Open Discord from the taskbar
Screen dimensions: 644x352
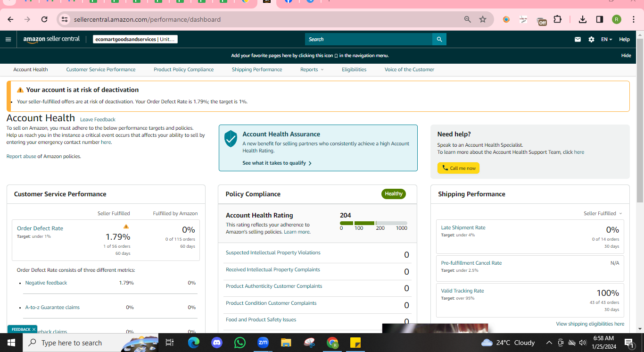click(217, 343)
